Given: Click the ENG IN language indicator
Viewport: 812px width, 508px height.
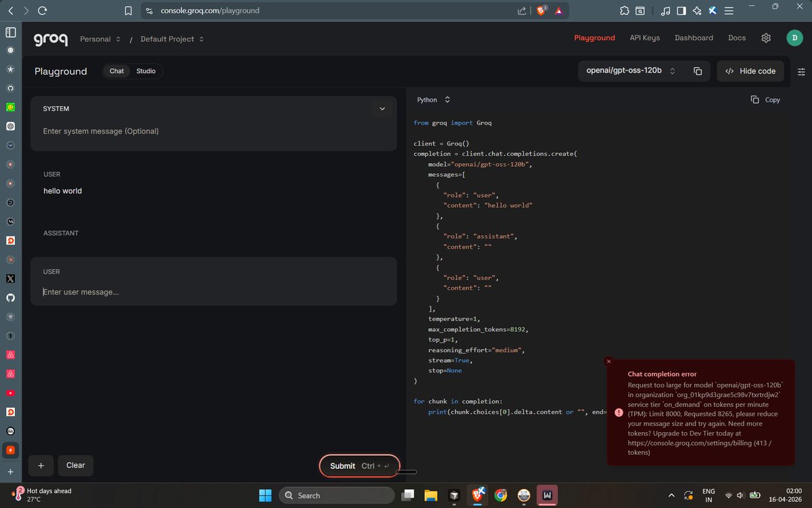Looking at the screenshot, I should pyautogui.click(x=708, y=495).
